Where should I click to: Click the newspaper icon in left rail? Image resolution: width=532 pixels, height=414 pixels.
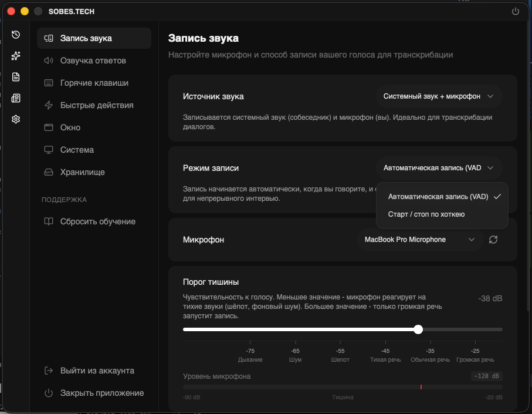click(16, 98)
